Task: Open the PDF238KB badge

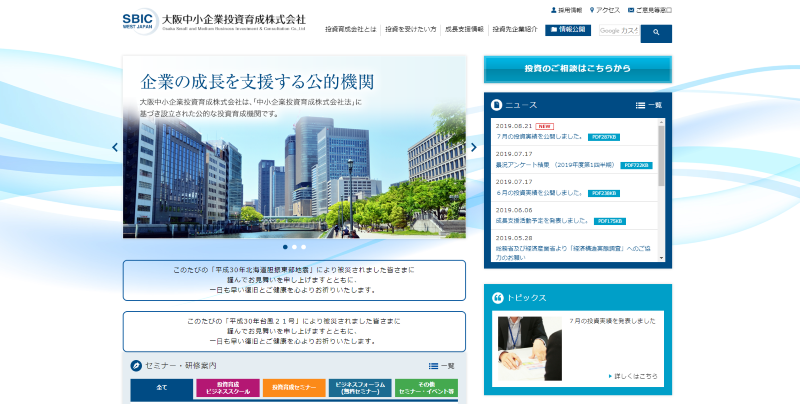Action: pos(604,193)
